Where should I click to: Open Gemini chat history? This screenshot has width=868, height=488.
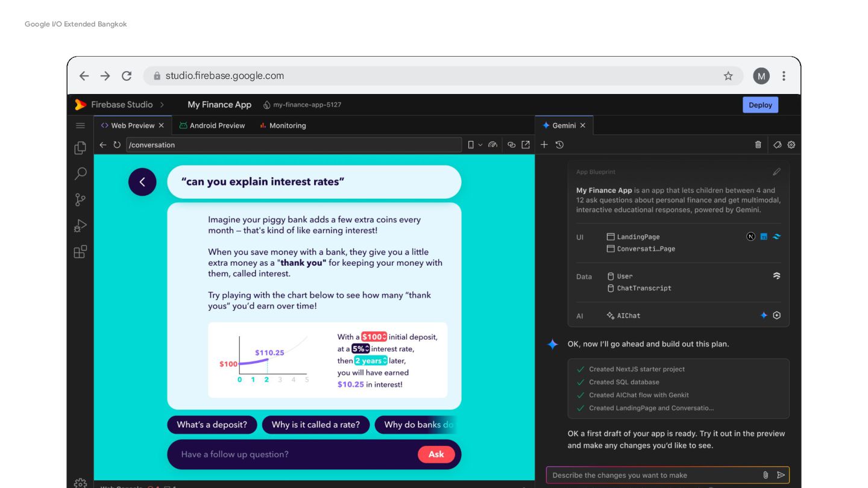[559, 145]
